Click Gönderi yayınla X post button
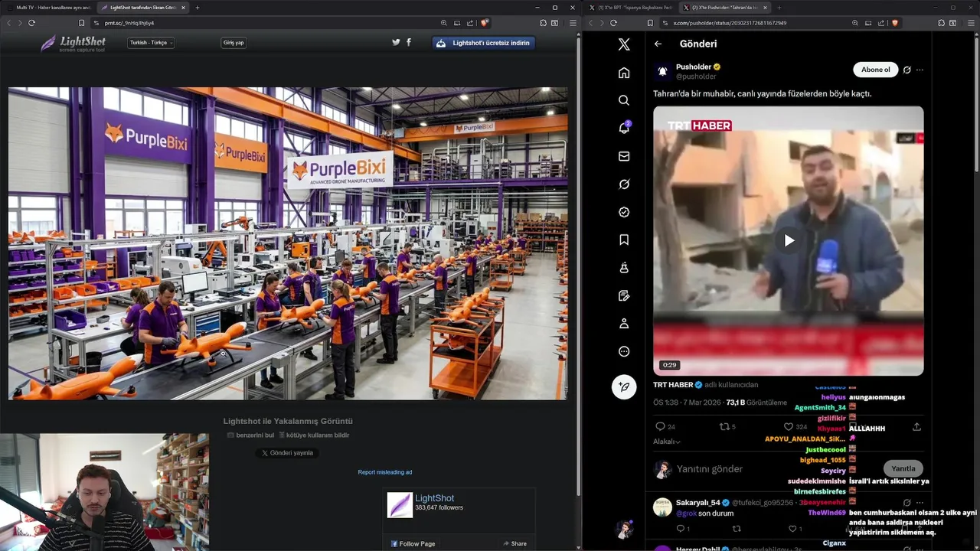Screen dimensions: 980x551 (x=287, y=453)
